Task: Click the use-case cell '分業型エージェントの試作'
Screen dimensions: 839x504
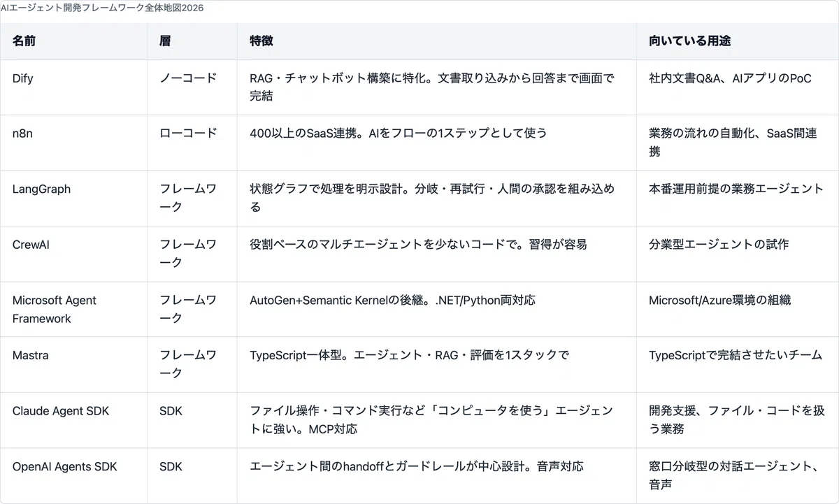Action: pyautogui.click(x=738, y=254)
